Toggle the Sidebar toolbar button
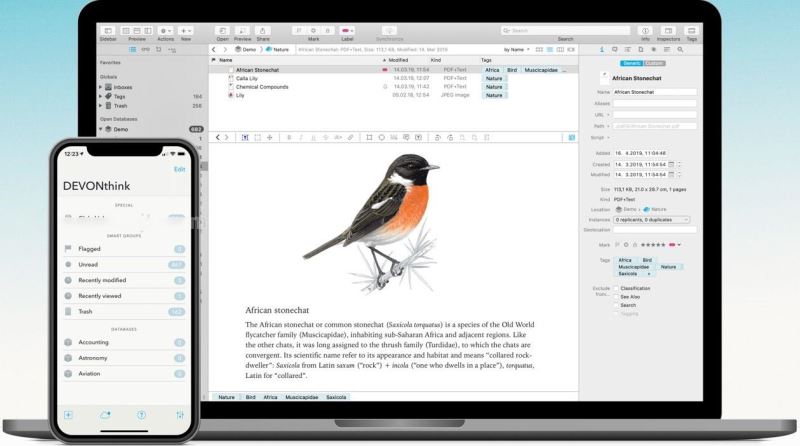The width and height of the screenshot is (800, 446). pos(108,31)
